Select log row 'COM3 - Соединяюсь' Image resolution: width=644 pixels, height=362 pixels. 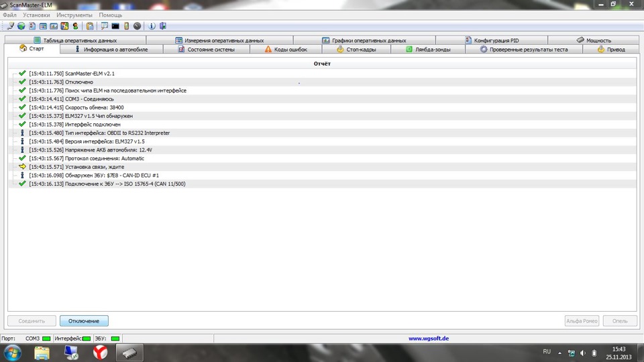[322, 99]
